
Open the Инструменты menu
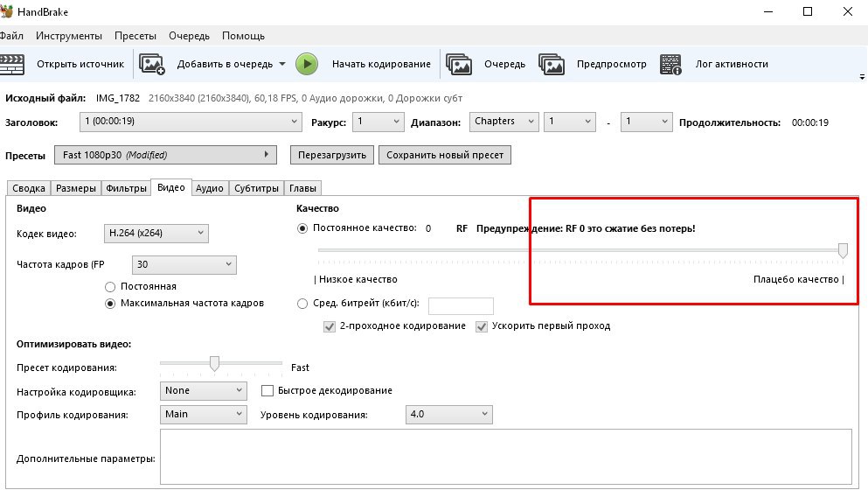[x=69, y=36]
